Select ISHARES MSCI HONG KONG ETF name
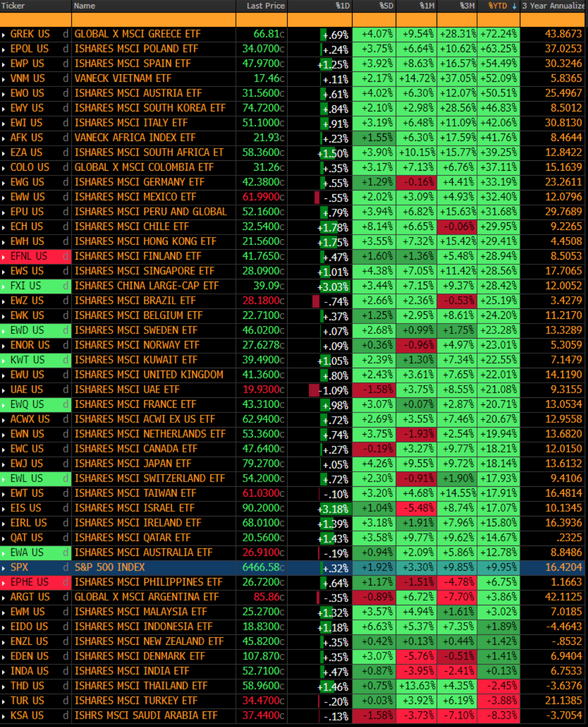Viewport: 588px width, 727px height. click(x=146, y=242)
